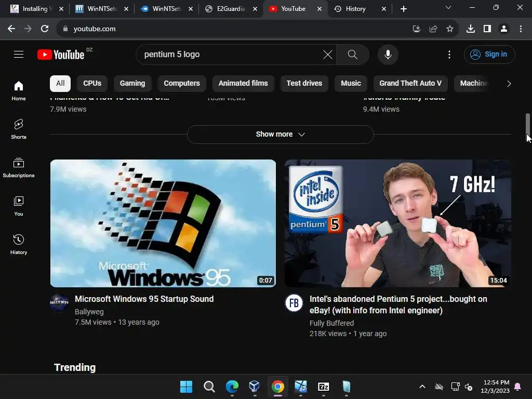The width and height of the screenshot is (532, 399).
Task: Open Windows taskbar search
Action: (209, 387)
